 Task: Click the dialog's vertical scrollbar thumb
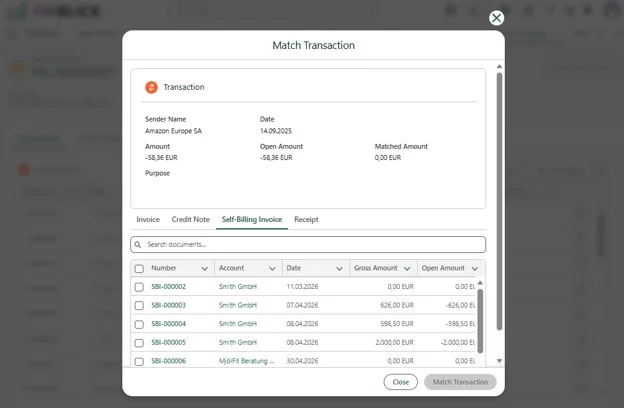pyautogui.click(x=499, y=201)
